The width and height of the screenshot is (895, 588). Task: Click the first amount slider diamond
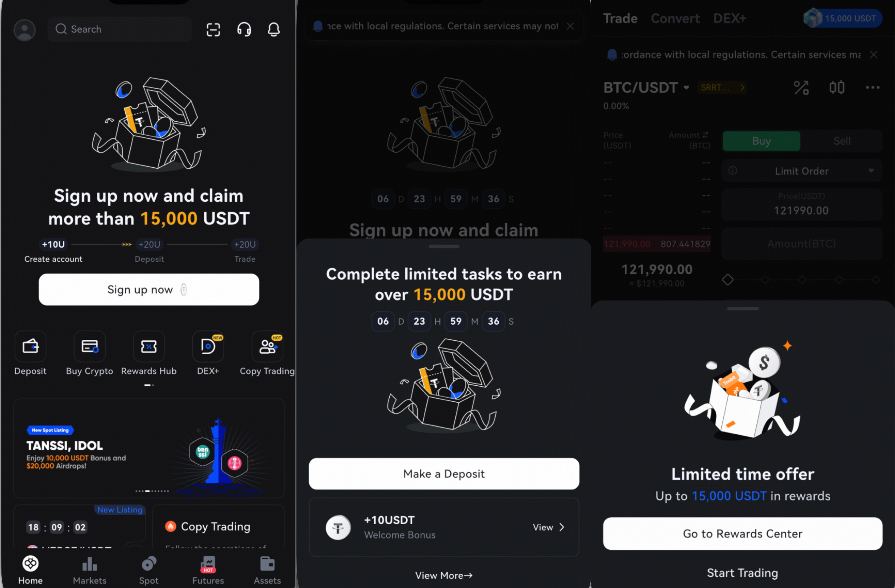(728, 280)
